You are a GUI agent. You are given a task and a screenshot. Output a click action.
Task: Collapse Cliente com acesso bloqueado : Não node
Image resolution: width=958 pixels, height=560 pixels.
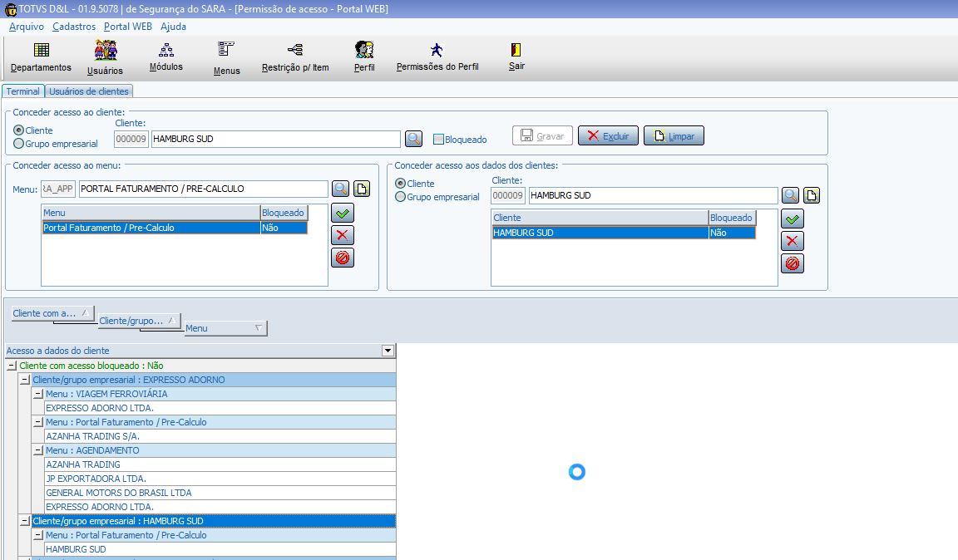click(12, 366)
